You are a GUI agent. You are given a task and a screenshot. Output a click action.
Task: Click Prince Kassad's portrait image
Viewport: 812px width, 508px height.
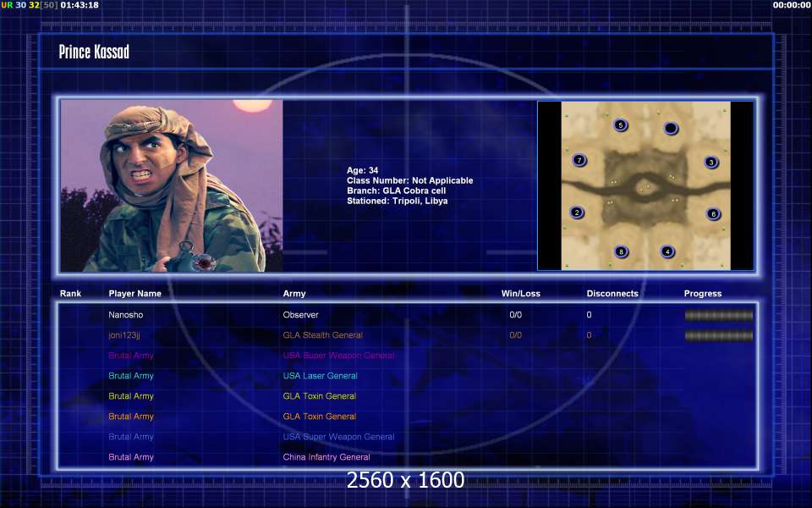172,185
